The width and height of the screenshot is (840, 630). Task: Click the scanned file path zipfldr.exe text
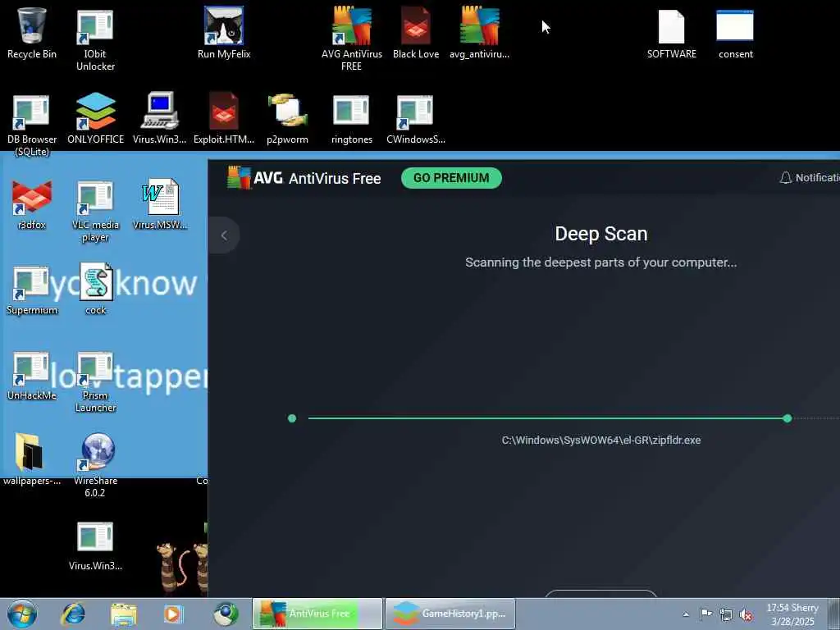[601, 441]
